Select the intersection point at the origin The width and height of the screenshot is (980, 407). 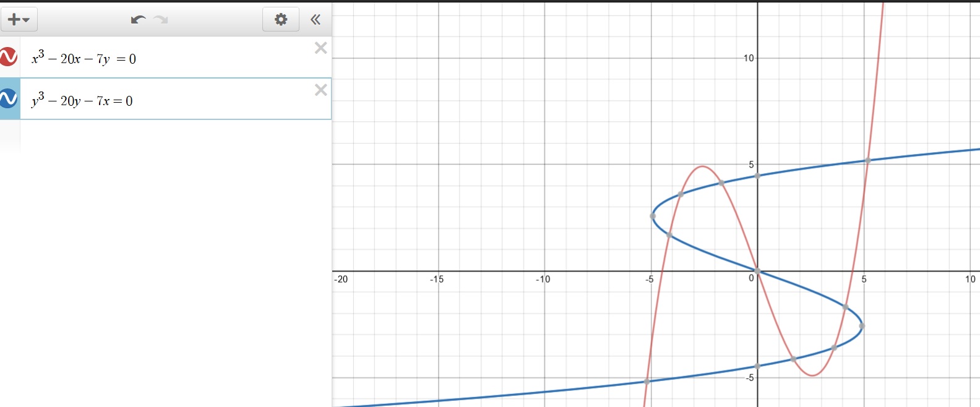(x=757, y=271)
